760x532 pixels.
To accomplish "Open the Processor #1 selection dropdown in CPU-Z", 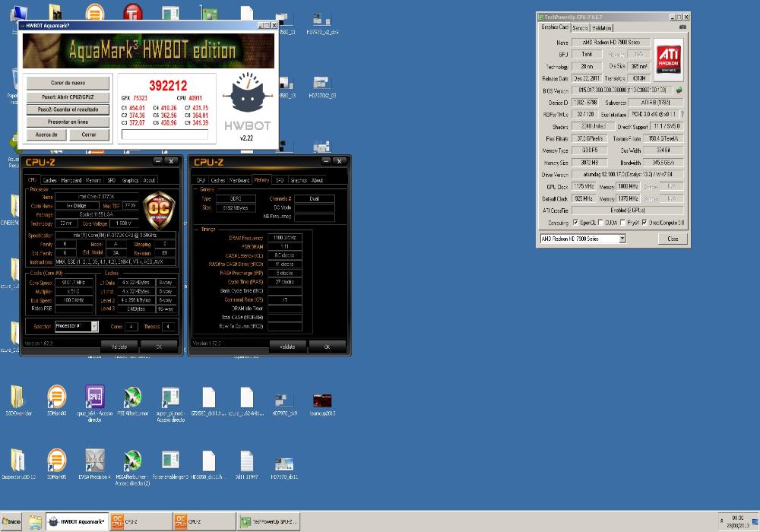I will click(94, 327).
